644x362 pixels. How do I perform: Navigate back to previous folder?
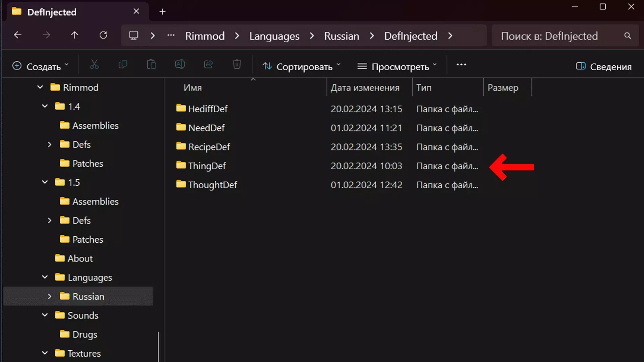18,35
